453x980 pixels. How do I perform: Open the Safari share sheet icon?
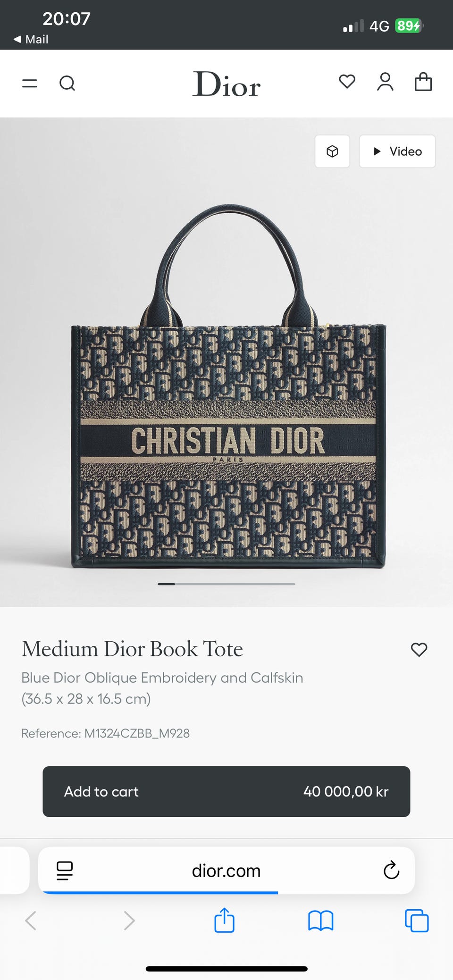pyautogui.click(x=224, y=920)
